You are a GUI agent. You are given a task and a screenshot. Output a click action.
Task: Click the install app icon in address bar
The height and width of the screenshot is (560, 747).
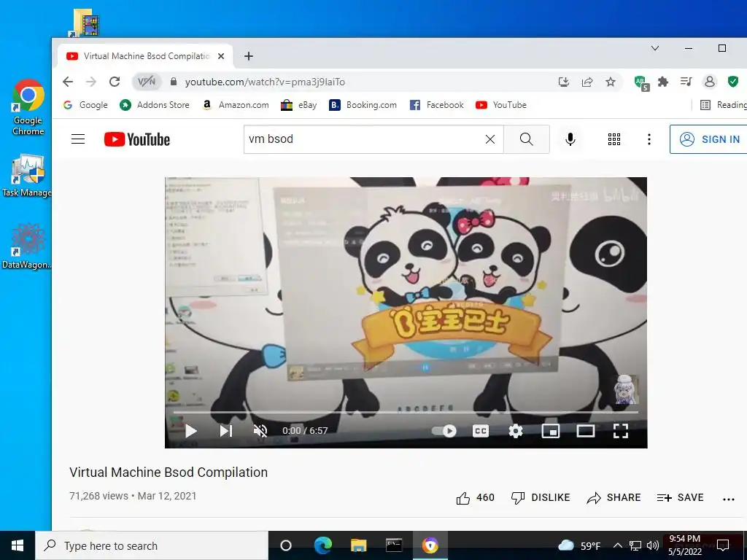[564, 82]
